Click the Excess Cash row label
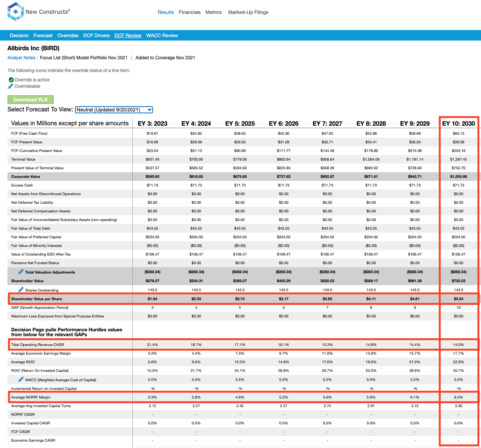 [22, 185]
